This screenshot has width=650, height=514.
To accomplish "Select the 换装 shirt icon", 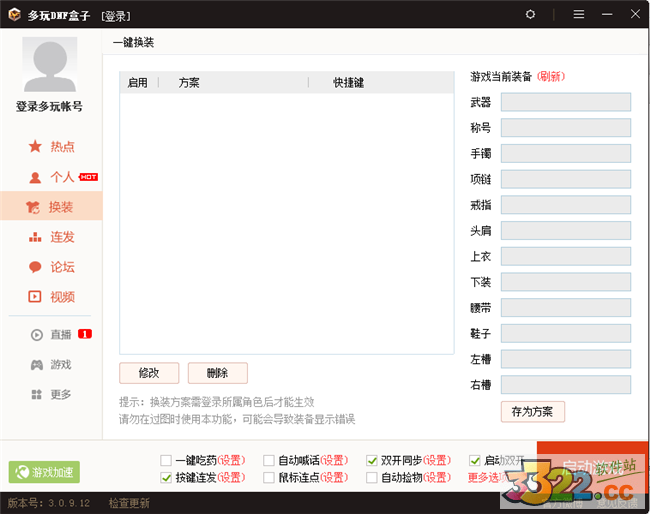I will point(33,207).
